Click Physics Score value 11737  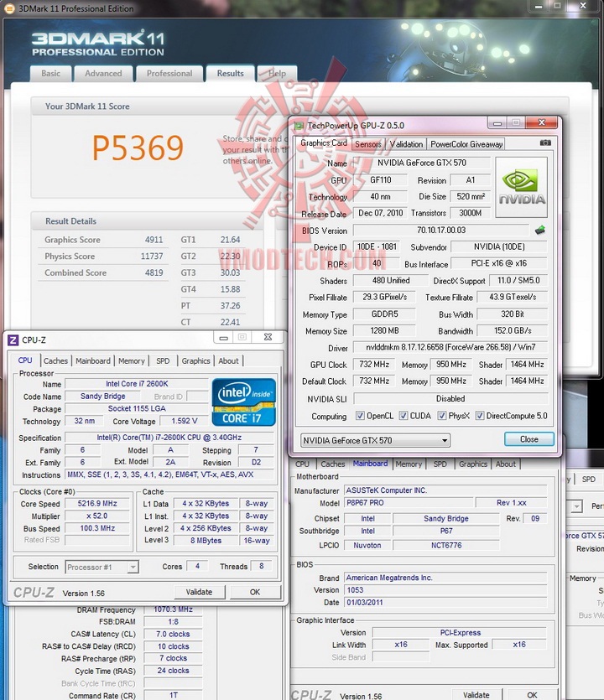pyautogui.click(x=152, y=257)
